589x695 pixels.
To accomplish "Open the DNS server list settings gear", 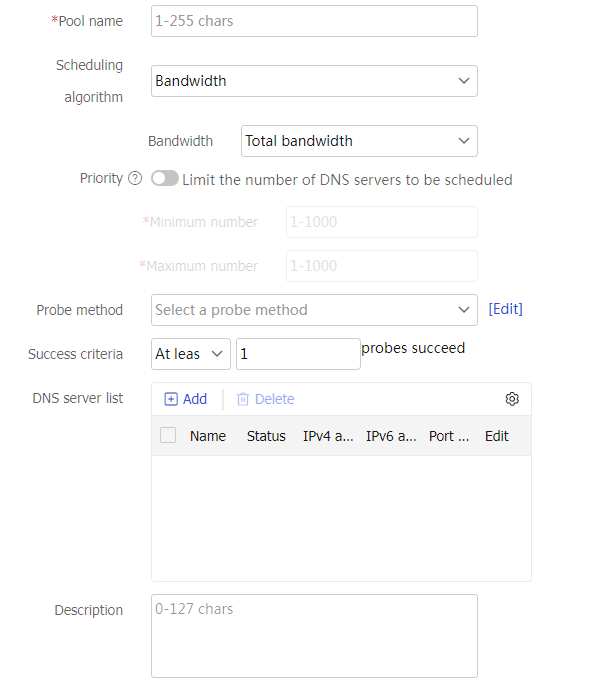I will click(x=512, y=399).
